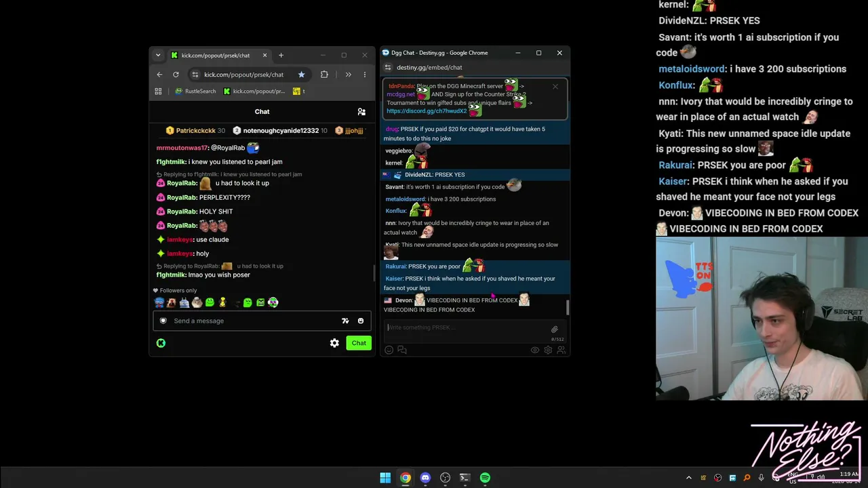
Task: Click the green Kick logo below message box
Action: [161, 343]
